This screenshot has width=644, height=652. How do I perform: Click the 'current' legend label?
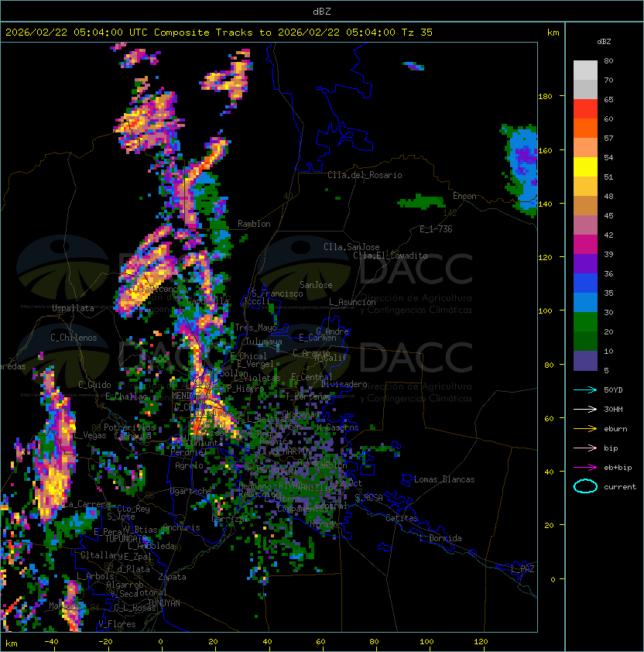click(620, 487)
